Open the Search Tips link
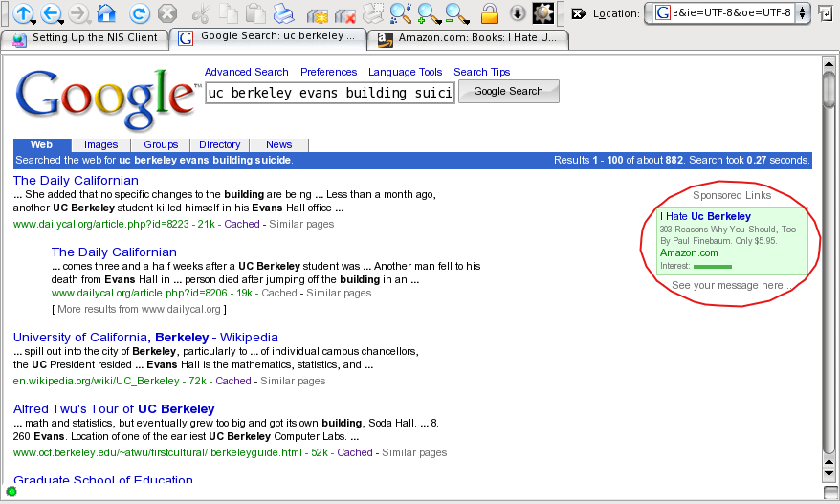840x504 pixels. pyautogui.click(x=481, y=72)
